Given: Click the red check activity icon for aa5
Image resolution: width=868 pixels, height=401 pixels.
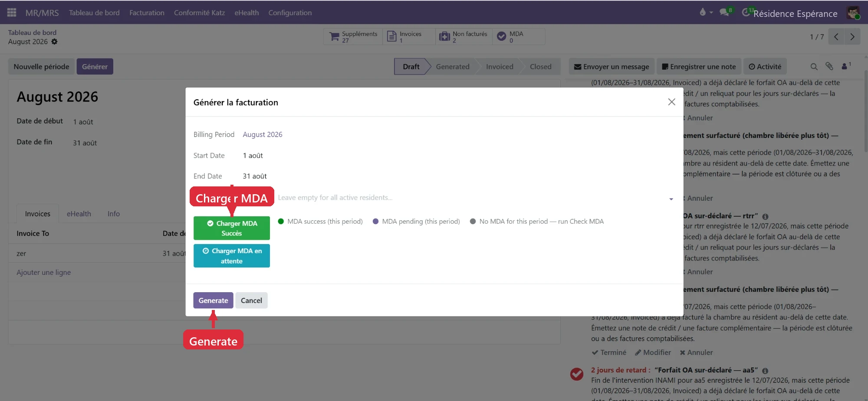Looking at the screenshot, I should point(577,374).
